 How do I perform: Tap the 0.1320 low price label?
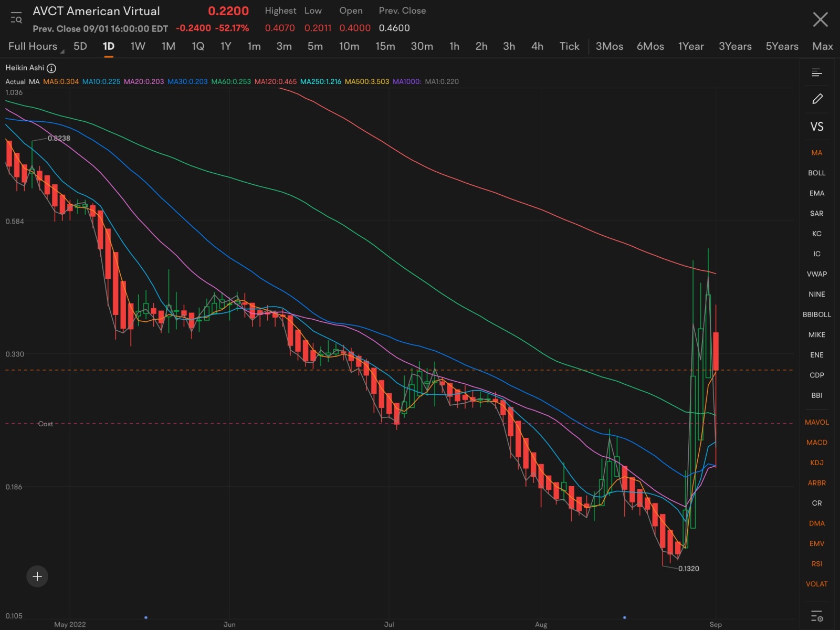coord(689,569)
